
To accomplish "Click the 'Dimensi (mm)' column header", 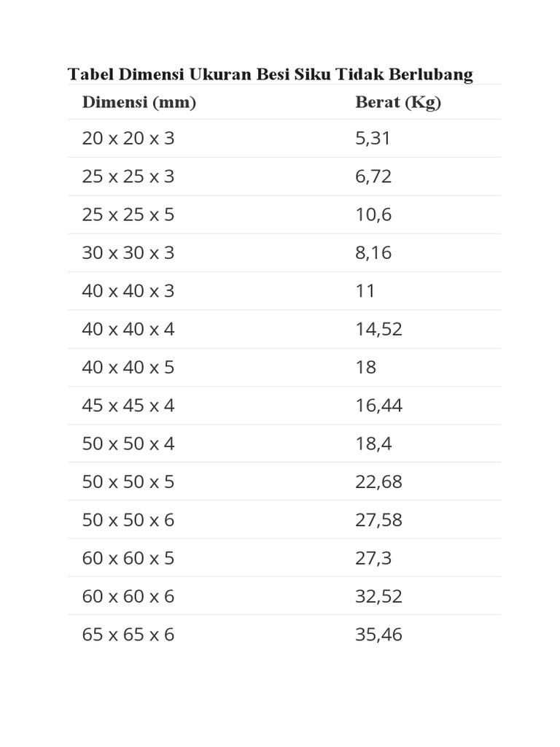I will (x=139, y=102).
